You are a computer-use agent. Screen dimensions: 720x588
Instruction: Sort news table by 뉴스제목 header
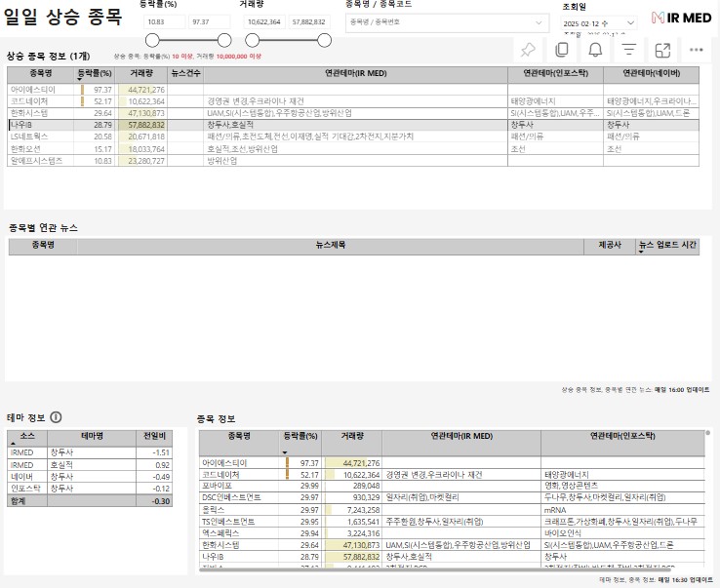331,246
